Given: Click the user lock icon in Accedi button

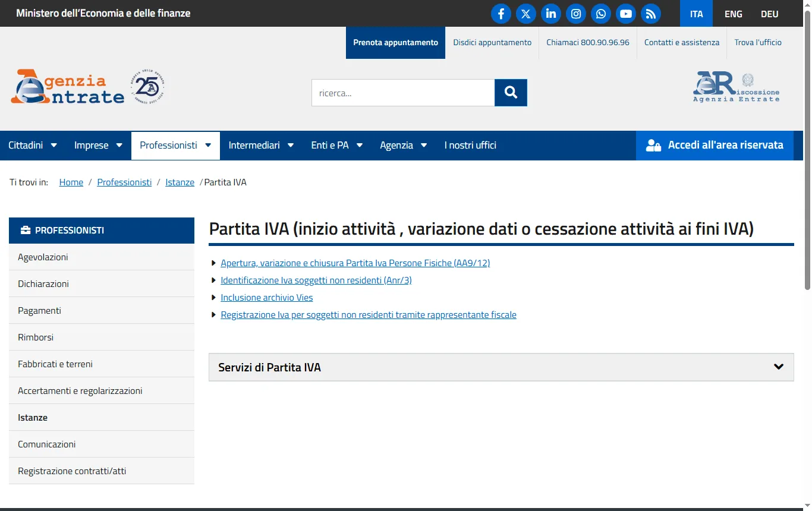Looking at the screenshot, I should point(653,146).
